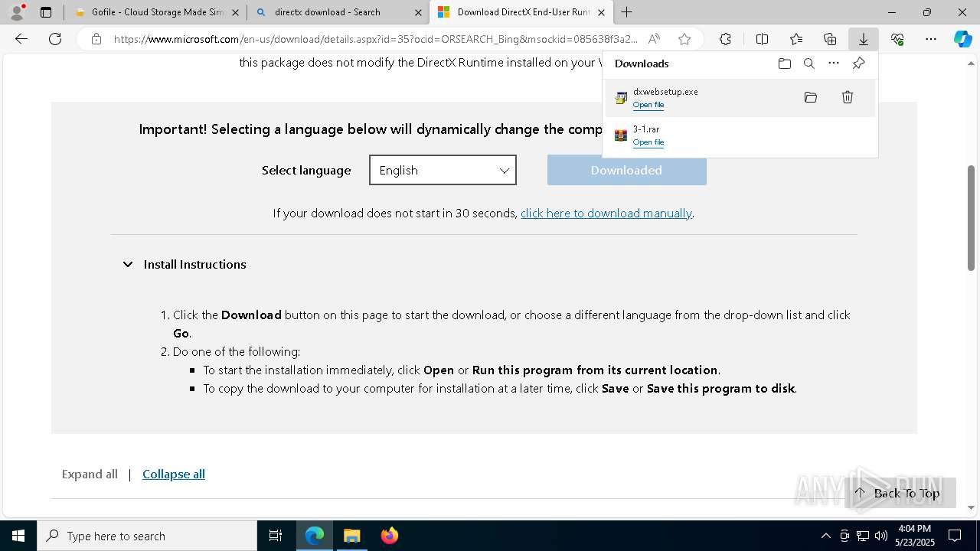Click Expand all text
The width and height of the screenshot is (980, 551).
point(90,474)
